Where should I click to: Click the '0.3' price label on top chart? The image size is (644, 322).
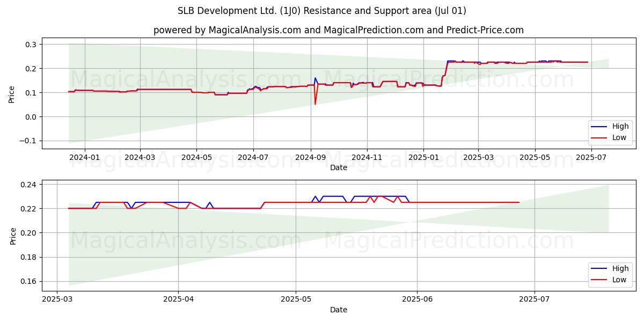[31, 44]
